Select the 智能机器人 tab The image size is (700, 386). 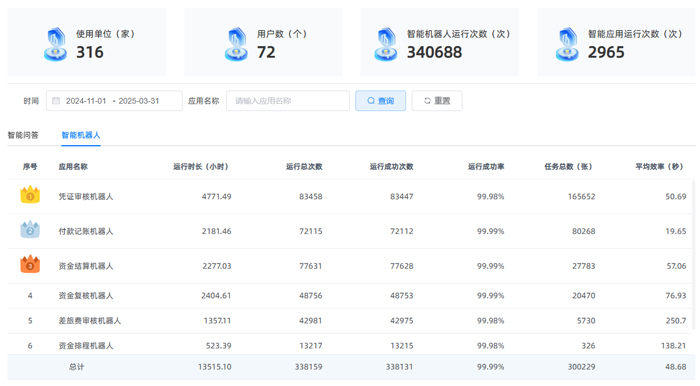point(81,135)
